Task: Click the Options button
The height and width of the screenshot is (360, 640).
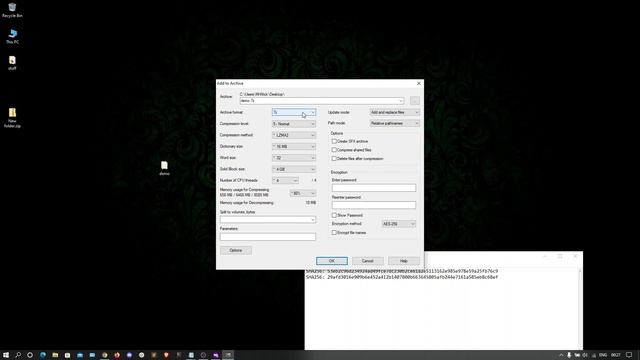Action: tap(236, 250)
